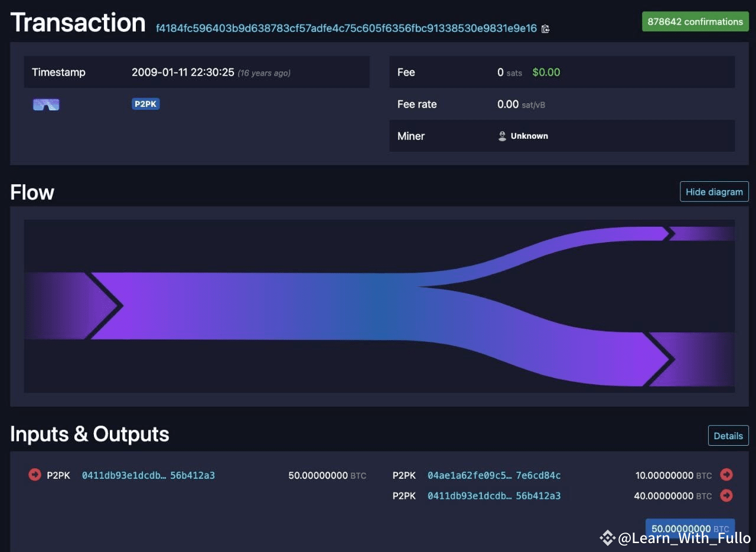Click the input's P2PK script type badge
The image size is (756, 552).
(x=58, y=475)
